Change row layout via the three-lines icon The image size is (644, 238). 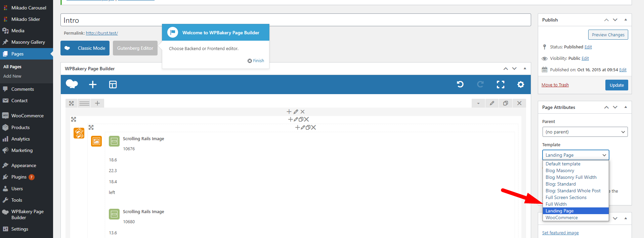[84, 103]
